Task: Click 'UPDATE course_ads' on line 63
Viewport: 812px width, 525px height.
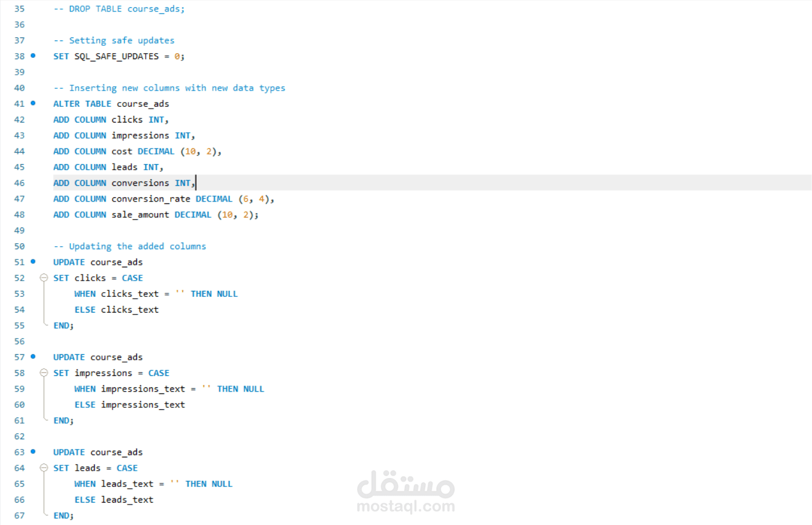Action: tap(98, 452)
